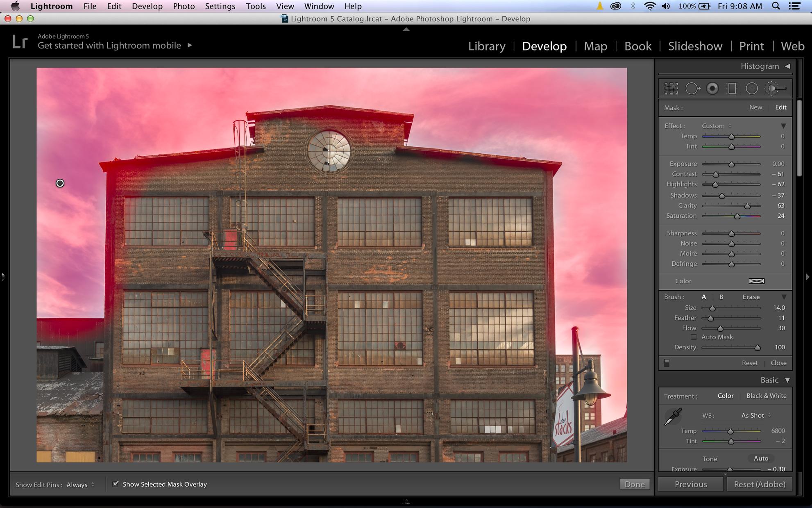812x508 pixels.
Task: Select the Red Eye Correction tool
Action: 712,89
